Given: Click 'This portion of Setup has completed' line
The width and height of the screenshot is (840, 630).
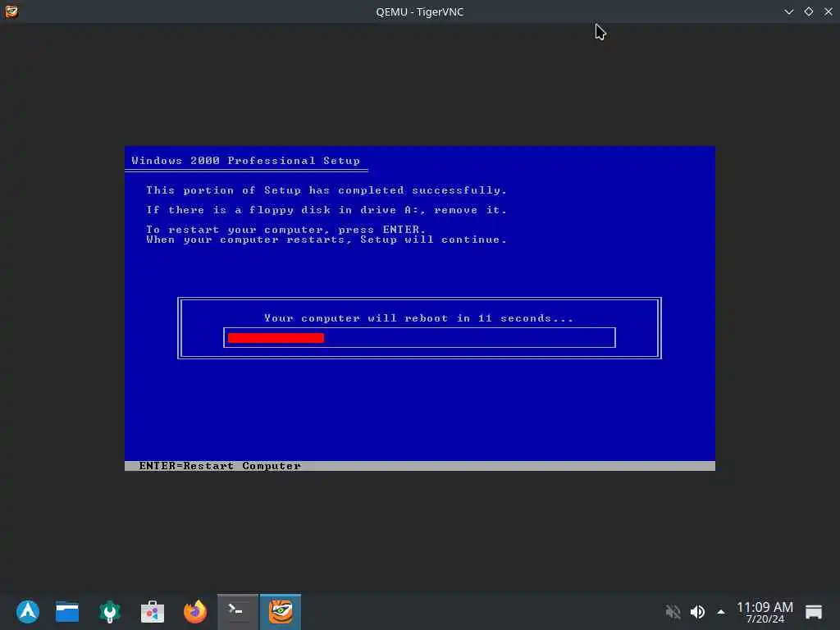Looking at the screenshot, I should pos(326,190).
